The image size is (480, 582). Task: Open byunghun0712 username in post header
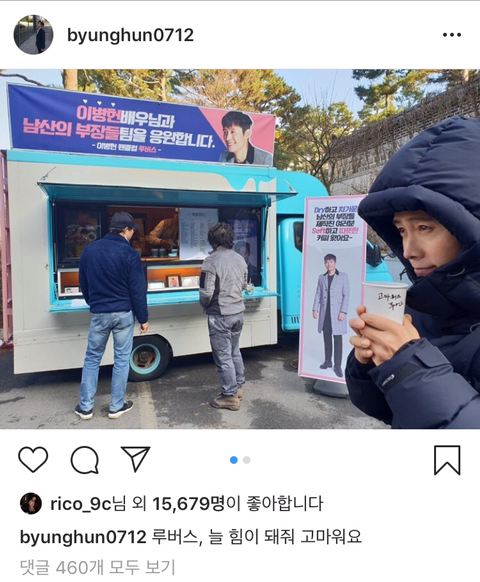coord(130,35)
